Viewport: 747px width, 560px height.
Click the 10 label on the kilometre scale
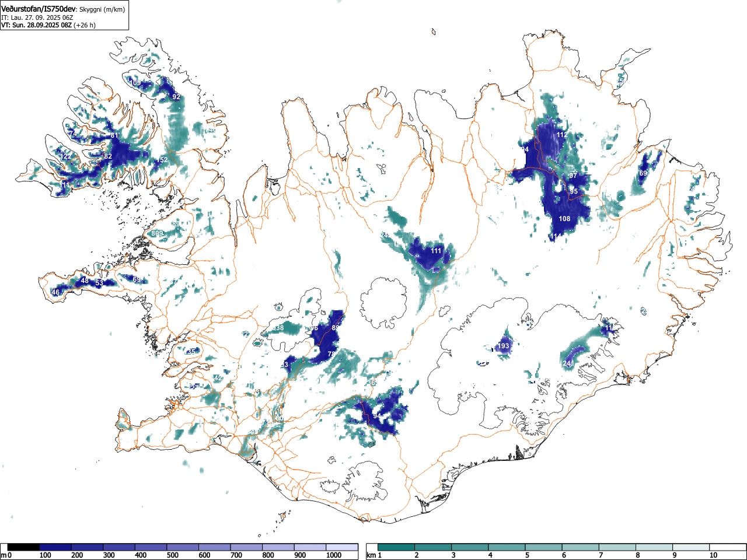pos(713,555)
